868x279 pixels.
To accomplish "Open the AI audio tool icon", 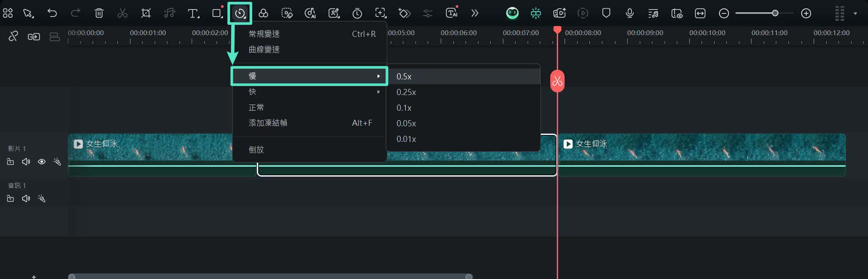I will tap(310, 13).
